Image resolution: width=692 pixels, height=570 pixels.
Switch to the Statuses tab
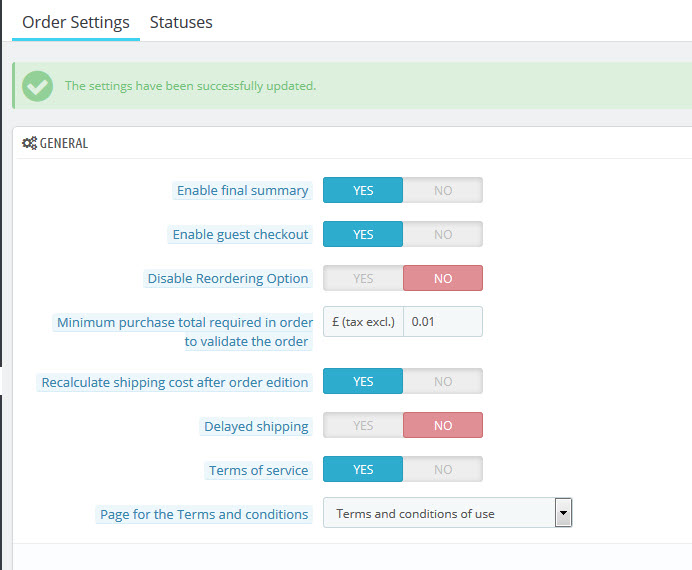(181, 22)
